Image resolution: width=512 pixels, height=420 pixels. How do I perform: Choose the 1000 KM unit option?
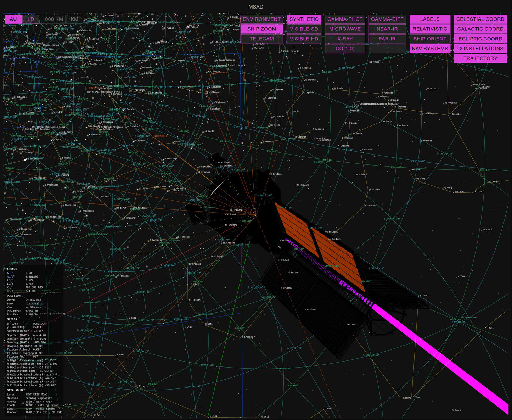(x=53, y=19)
